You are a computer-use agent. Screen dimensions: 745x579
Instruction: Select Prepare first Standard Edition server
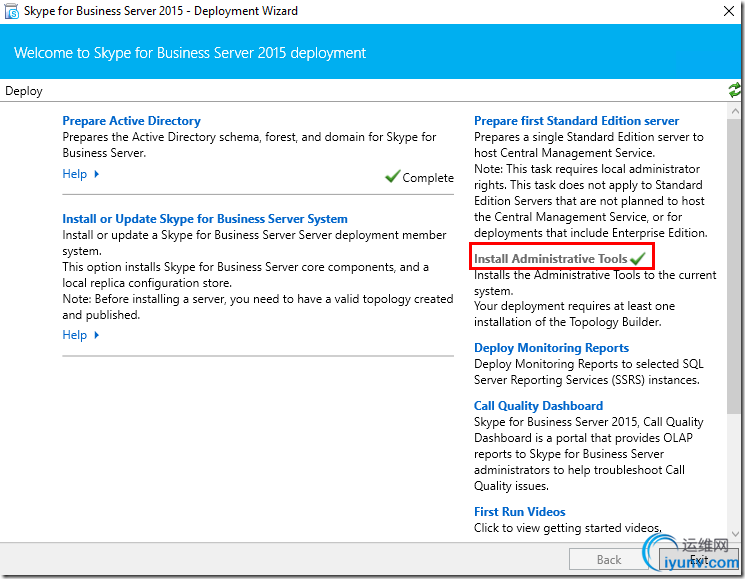pyautogui.click(x=576, y=121)
